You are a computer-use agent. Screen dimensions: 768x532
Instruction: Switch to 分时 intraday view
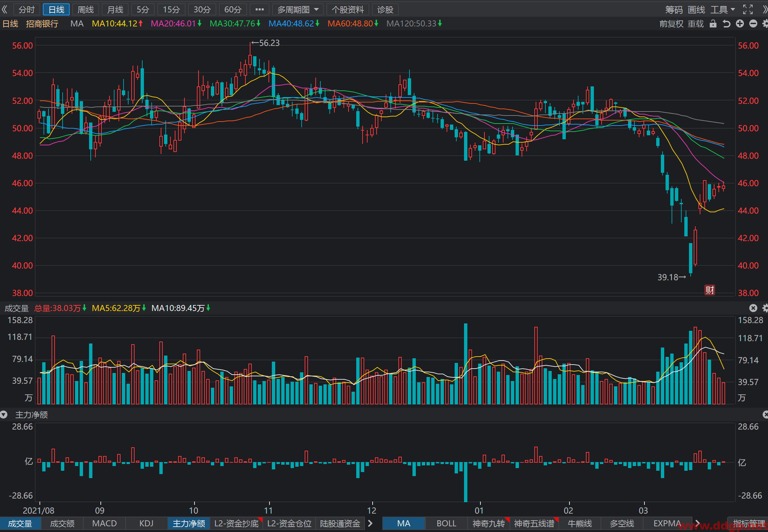click(27, 10)
